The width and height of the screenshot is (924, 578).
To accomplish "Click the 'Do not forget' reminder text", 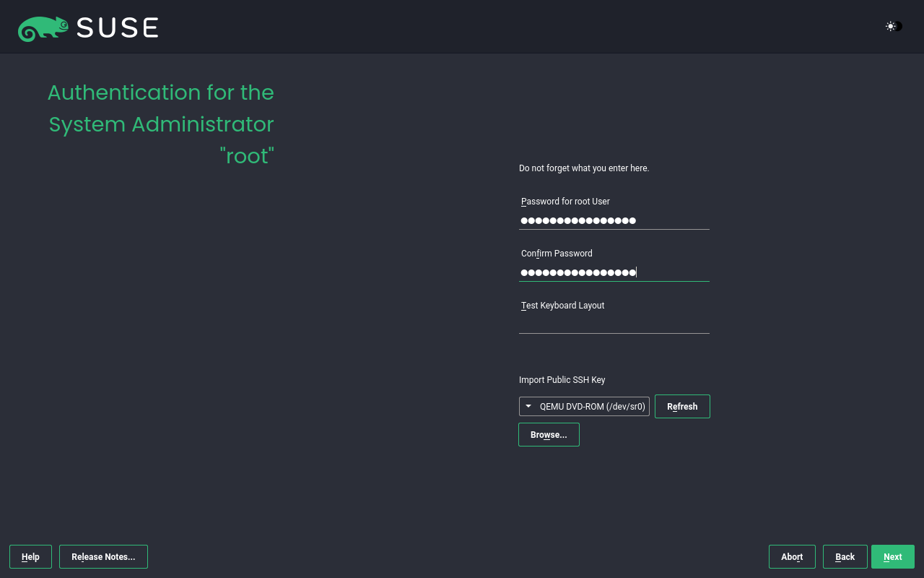I will click(x=584, y=168).
